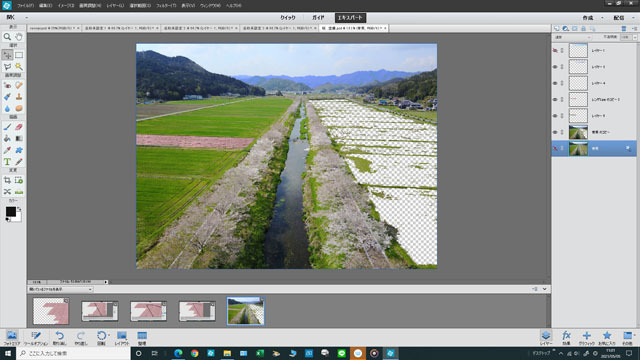Viewport: 640px width, 360px height.
Task: Open the rotate button dropdown arrow
Action: pos(109,335)
